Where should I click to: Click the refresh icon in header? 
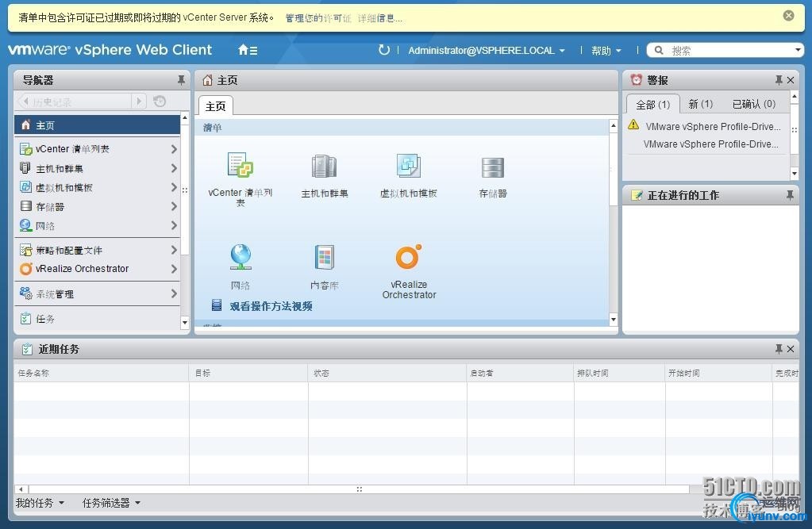pyautogui.click(x=383, y=50)
